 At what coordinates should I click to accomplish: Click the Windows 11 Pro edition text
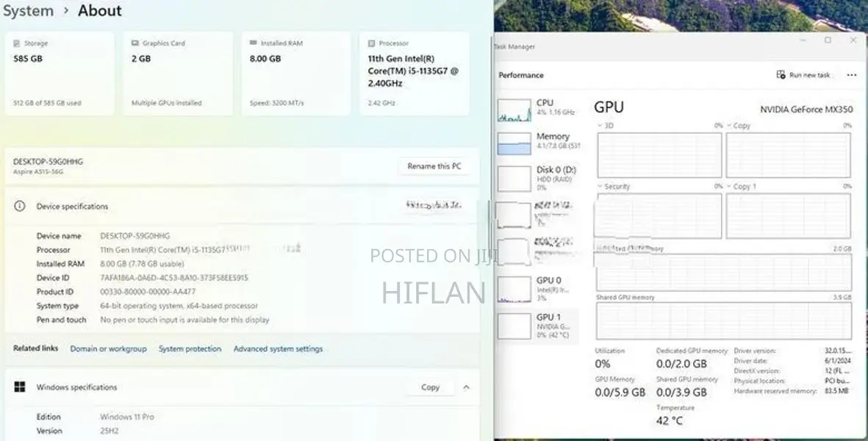coord(126,417)
